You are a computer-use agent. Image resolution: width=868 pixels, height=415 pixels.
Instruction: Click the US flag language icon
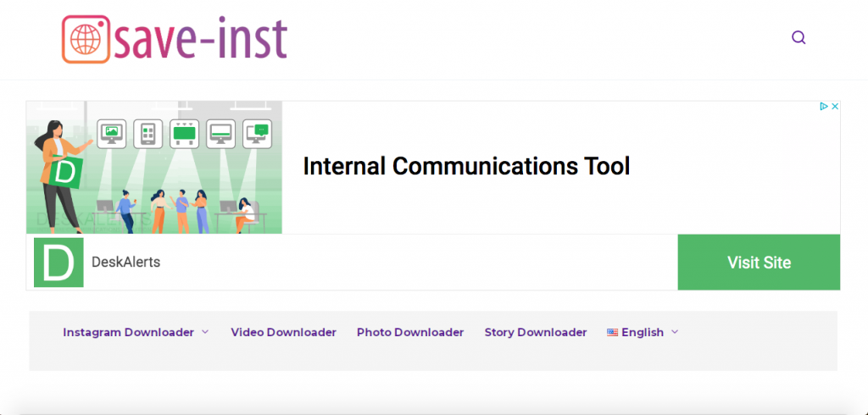[x=612, y=333]
